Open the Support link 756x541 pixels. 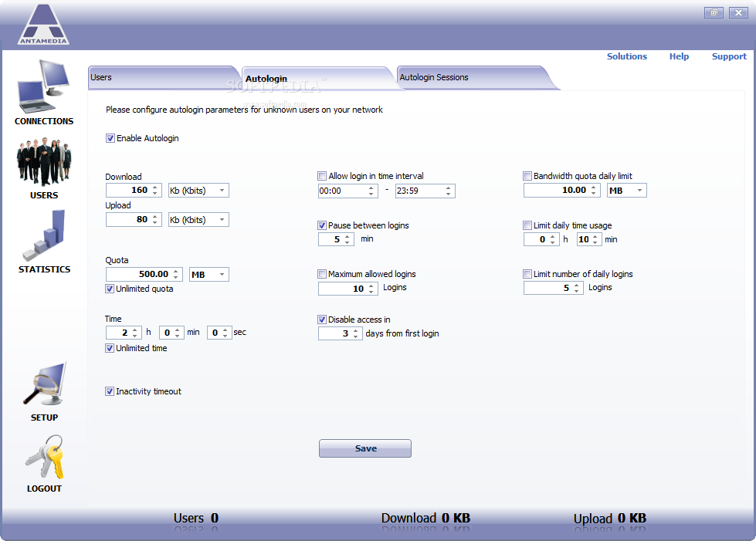[729, 56]
